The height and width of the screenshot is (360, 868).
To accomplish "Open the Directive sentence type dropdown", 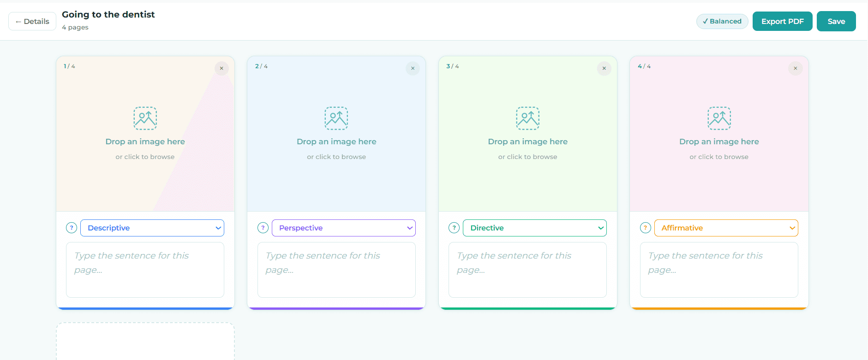I will [535, 228].
